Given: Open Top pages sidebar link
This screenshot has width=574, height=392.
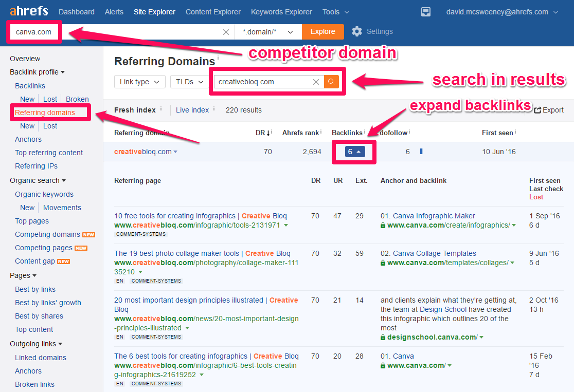Looking at the screenshot, I should pos(32,221).
